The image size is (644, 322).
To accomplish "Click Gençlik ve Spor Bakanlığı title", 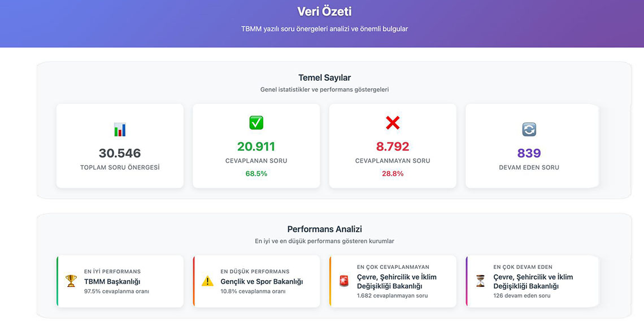I will (x=262, y=281).
